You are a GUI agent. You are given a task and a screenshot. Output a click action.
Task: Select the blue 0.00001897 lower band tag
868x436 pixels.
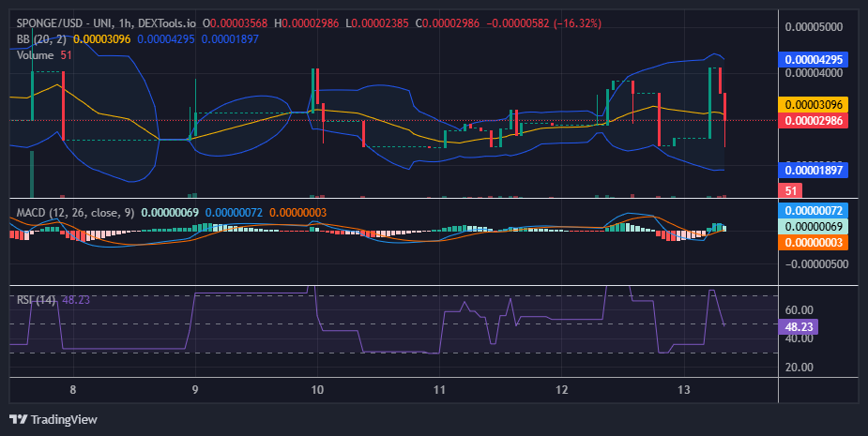pos(814,170)
